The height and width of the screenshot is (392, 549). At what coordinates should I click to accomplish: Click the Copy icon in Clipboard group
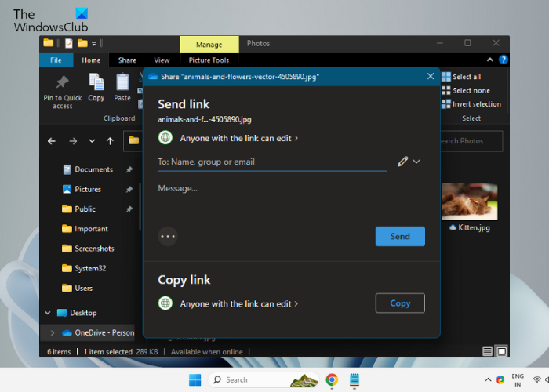point(96,82)
